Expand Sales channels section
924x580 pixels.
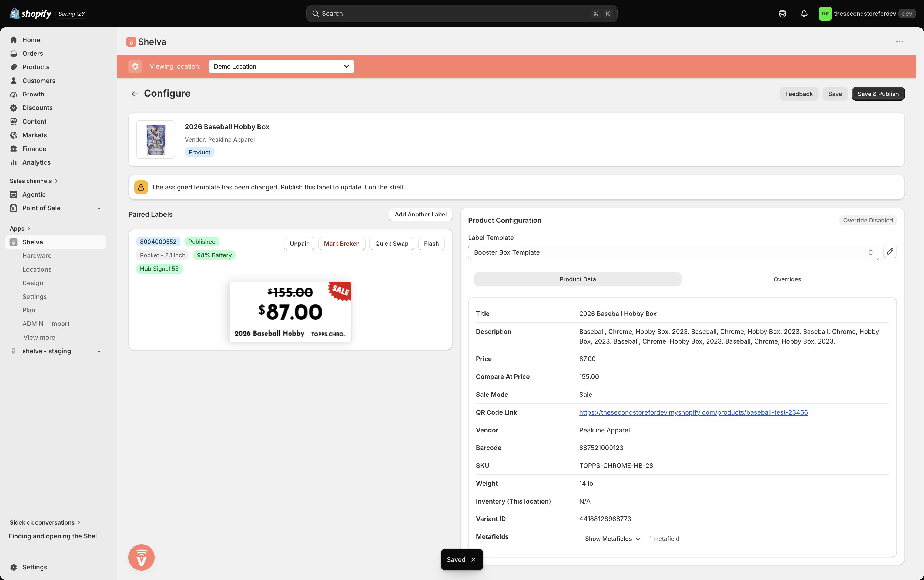[x=34, y=181]
